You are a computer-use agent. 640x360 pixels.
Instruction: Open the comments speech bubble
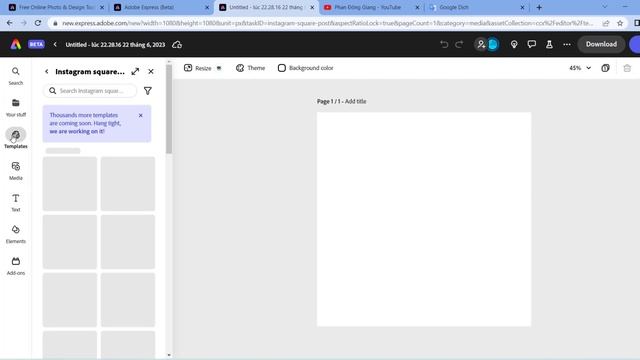(x=531, y=44)
